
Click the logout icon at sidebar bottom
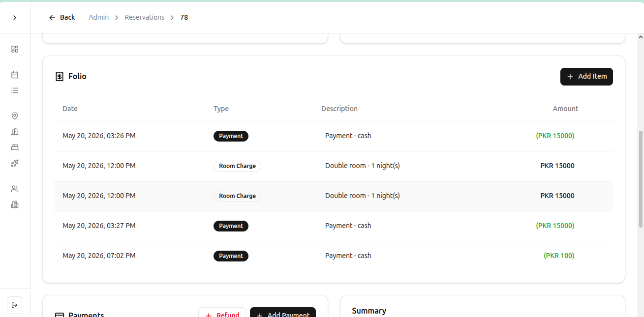coord(14,305)
